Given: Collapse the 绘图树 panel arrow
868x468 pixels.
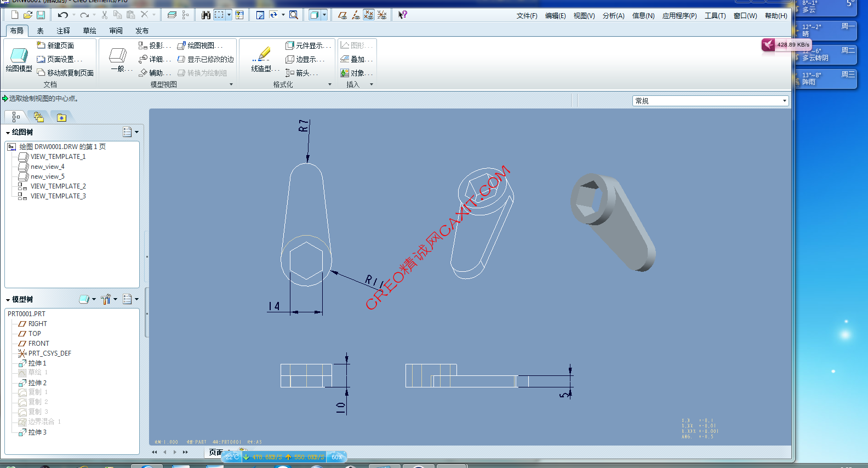Looking at the screenshot, I should pos(8,133).
